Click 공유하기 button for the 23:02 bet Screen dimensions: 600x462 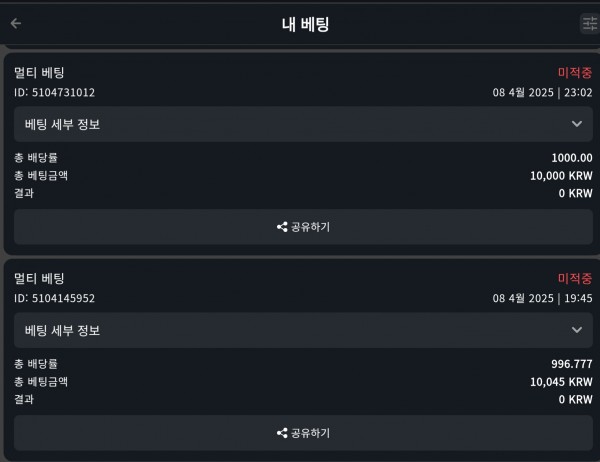click(303, 227)
